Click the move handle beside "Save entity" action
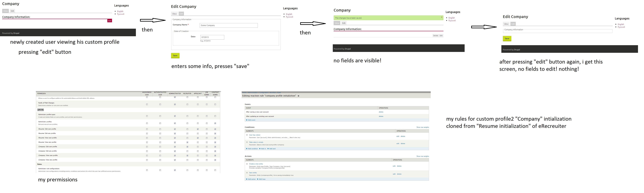The height and width of the screenshot is (193, 644). click(247, 173)
